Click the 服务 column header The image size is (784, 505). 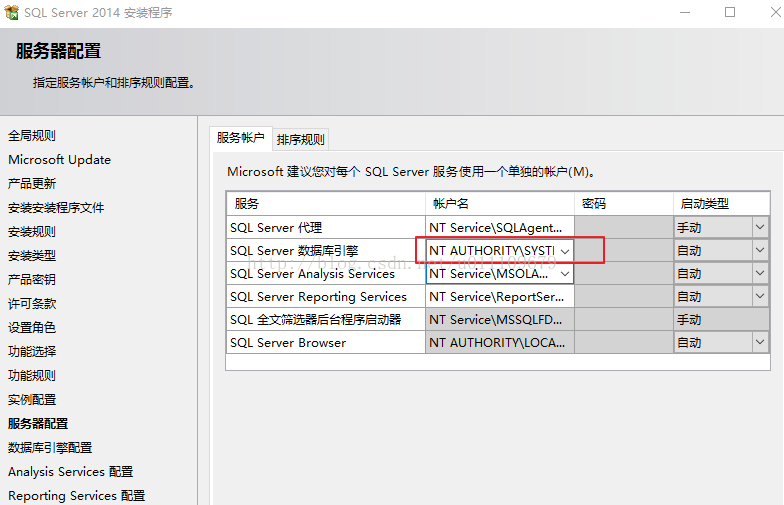pos(326,204)
